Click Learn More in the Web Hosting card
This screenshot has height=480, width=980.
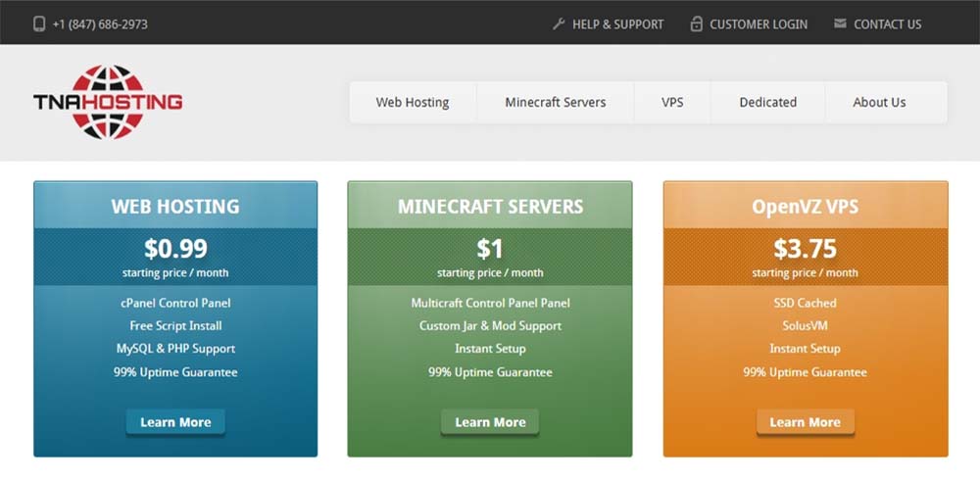point(175,422)
